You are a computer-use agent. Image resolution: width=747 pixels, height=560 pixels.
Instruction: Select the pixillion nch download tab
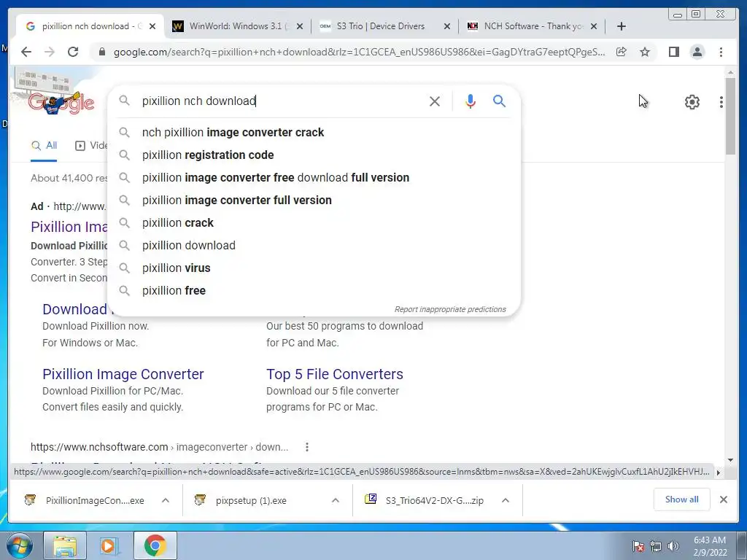point(90,26)
